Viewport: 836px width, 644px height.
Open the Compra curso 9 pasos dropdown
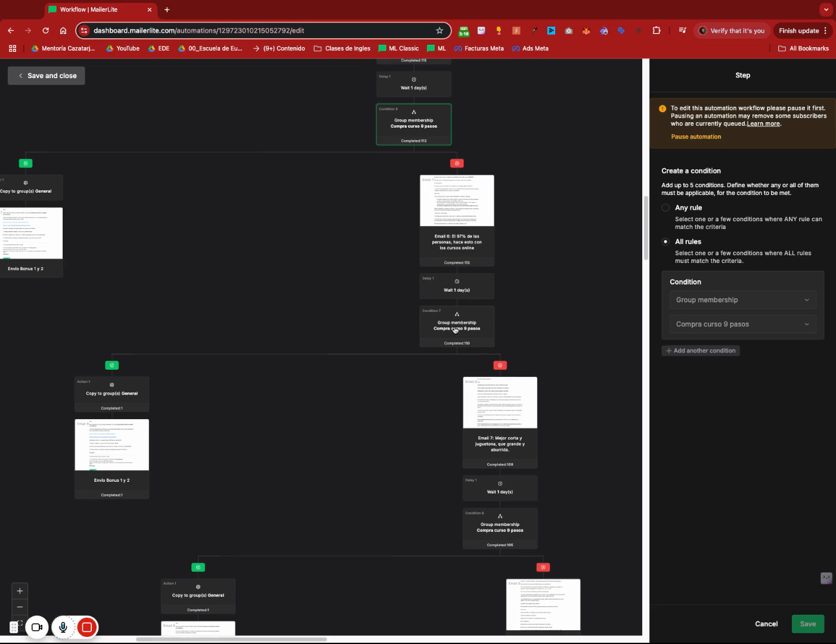tap(742, 324)
